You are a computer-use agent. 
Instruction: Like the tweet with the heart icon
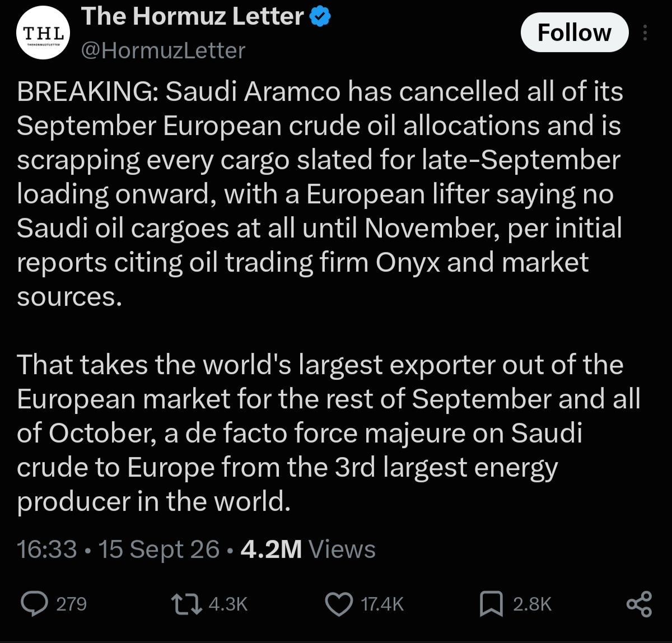click(x=339, y=604)
